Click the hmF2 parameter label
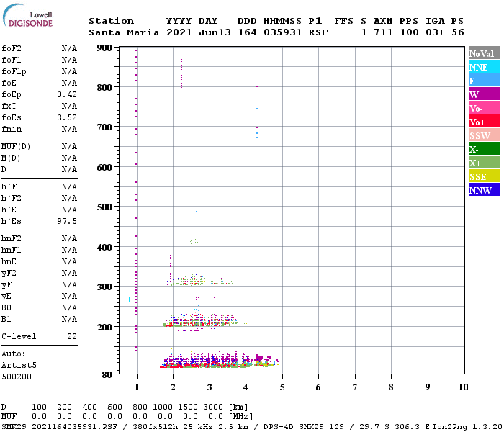Screen dimensions: 504x432 pyautogui.click(x=12, y=238)
